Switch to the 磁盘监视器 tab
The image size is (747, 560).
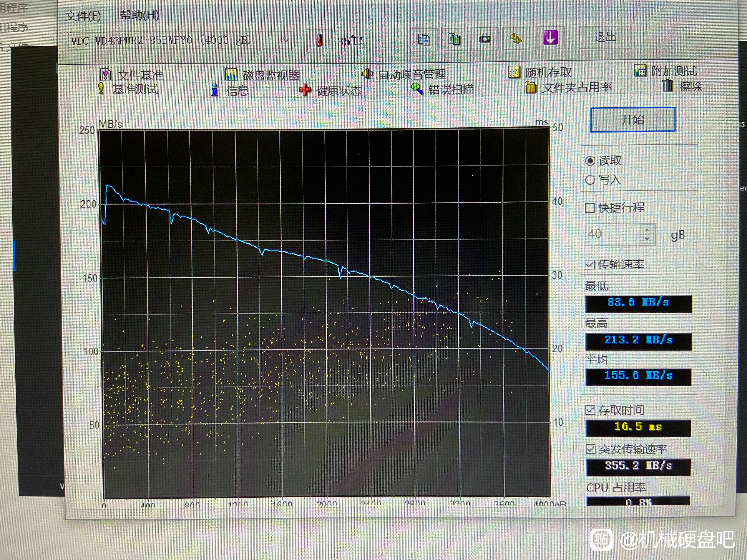point(262,75)
